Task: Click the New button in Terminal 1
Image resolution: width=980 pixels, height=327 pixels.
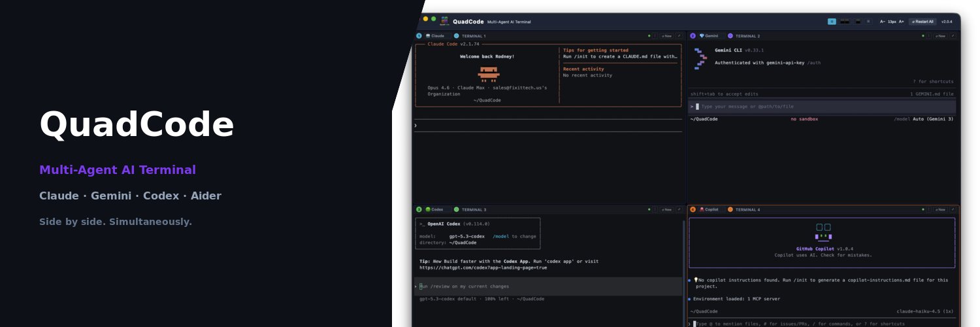Action: coord(666,36)
